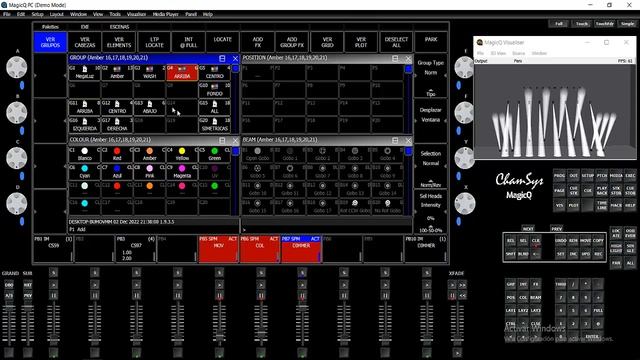The width and height of the screenshot is (640, 360).
Task: Change Group Type Norm soft button
Action: click(431, 76)
